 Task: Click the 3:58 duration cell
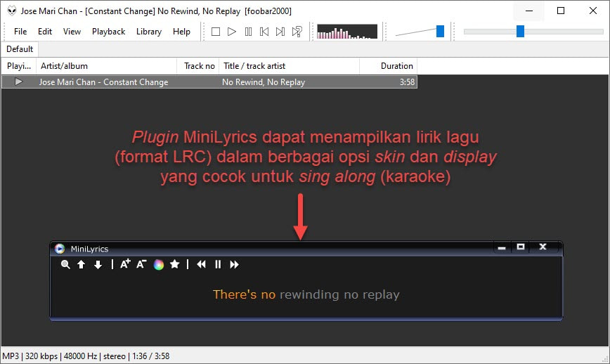(407, 82)
